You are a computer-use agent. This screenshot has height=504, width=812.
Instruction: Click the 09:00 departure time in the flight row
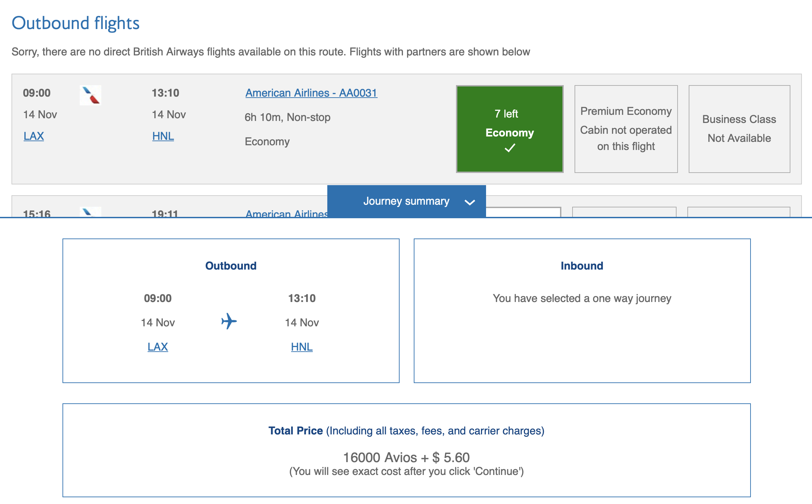(x=37, y=93)
